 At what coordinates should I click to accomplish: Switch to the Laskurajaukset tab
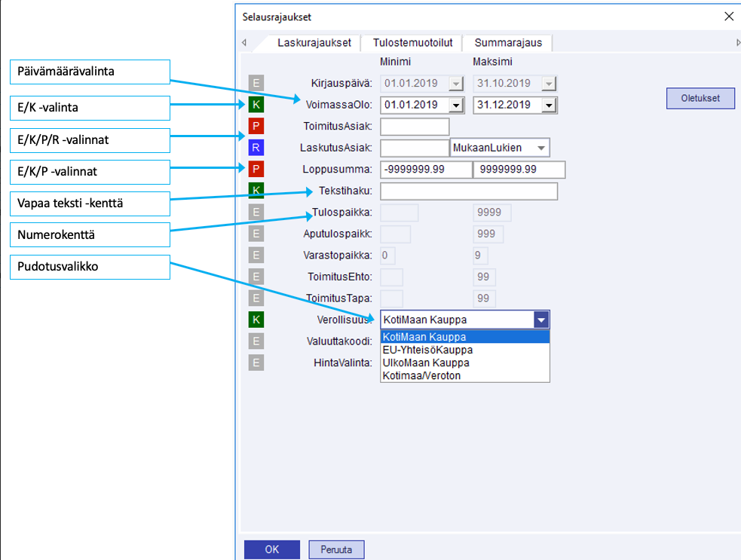(x=314, y=42)
